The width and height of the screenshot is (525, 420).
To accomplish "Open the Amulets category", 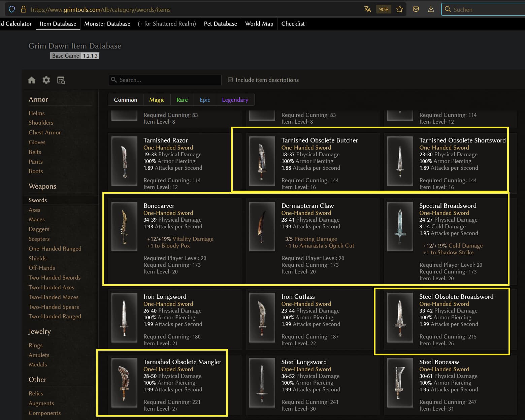I will point(39,355).
